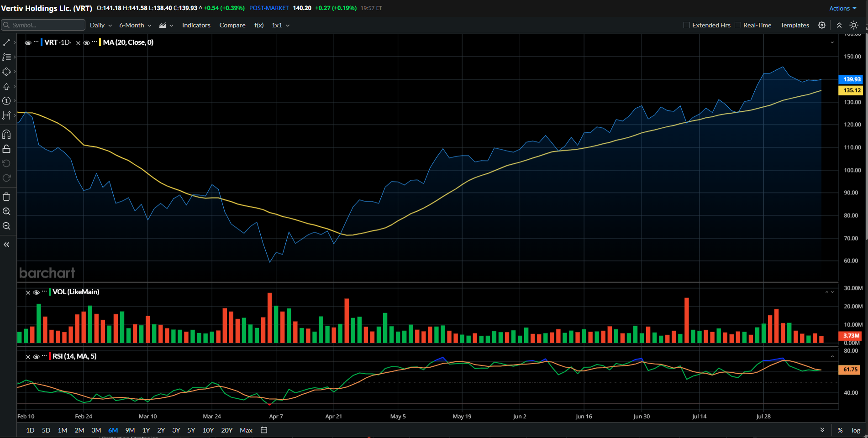Viewport: 868px width, 438px height.
Task: Click the lock drawings padlock icon
Action: [x=6, y=149]
